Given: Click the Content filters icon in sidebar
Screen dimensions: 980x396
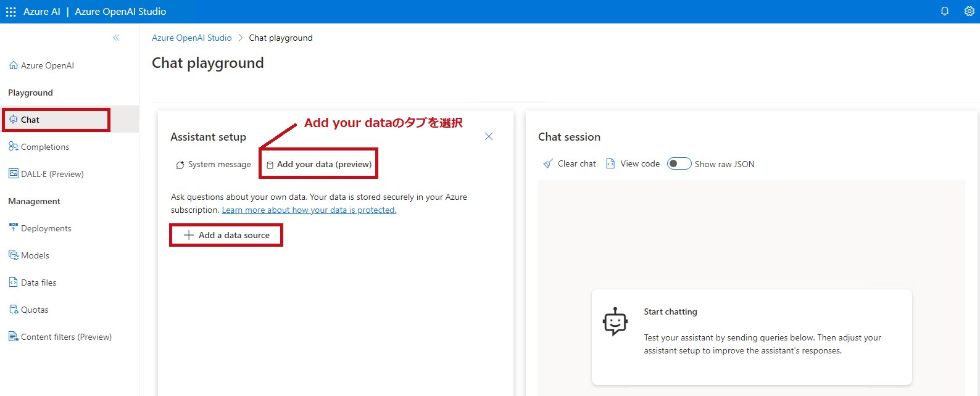Looking at the screenshot, I should tap(14, 337).
